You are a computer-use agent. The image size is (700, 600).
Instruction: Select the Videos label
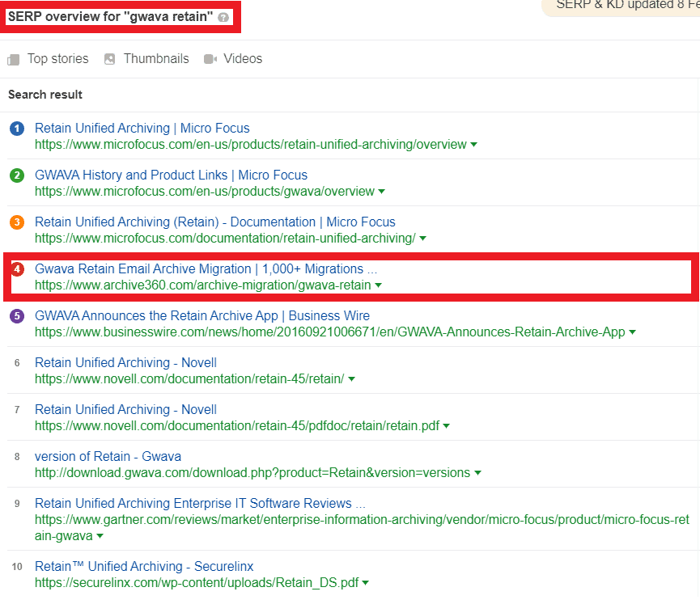tap(243, 59)
